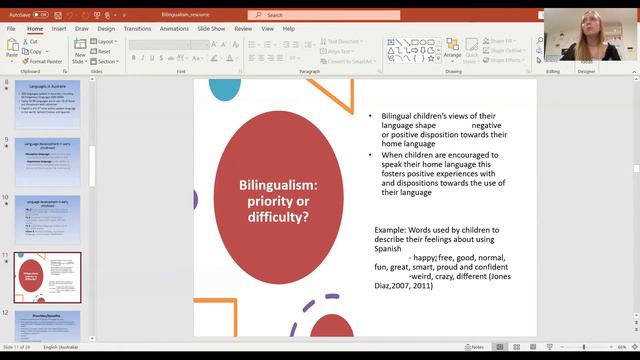Click the Paste button
The height and width of the screenshot is (360, 640).
pos(12,49)
